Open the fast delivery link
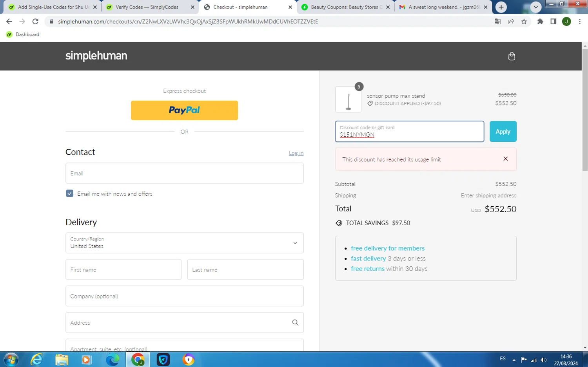588x367 pixels. pos(368,259)
